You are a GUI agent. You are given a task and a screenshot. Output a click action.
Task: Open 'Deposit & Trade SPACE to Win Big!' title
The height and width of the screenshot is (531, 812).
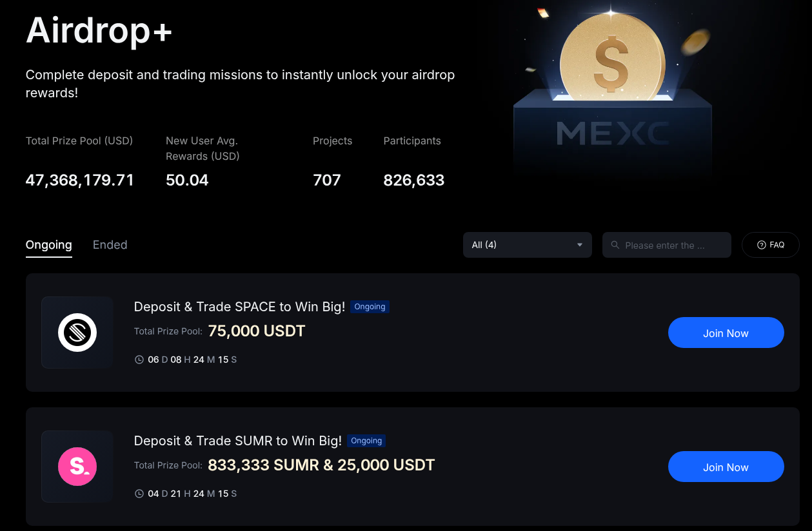pos(239,307)
